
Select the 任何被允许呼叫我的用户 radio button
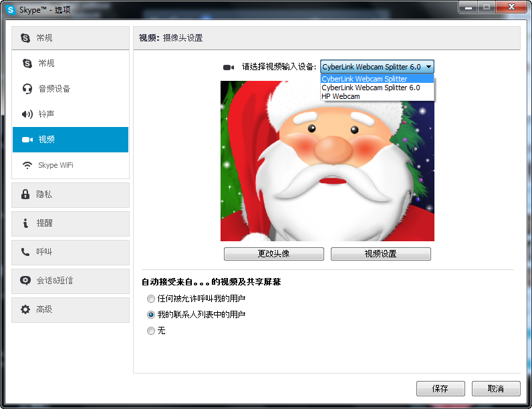(151, 299)
